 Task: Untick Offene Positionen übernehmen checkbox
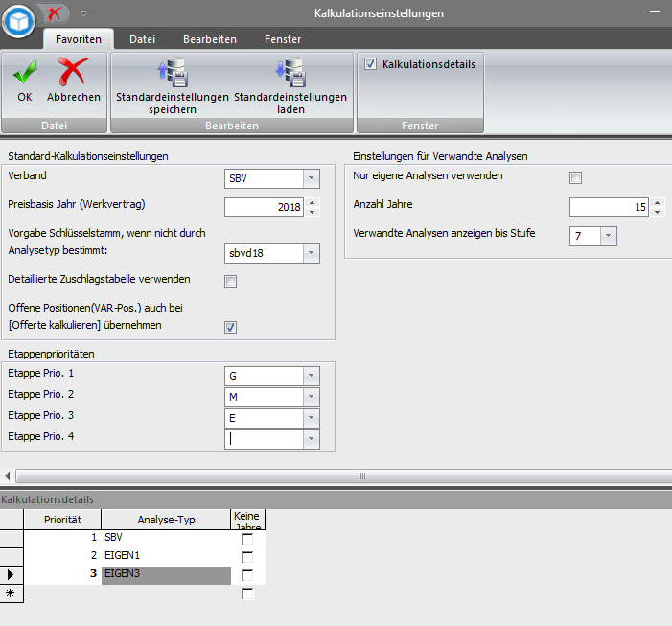tap(230, 327)
